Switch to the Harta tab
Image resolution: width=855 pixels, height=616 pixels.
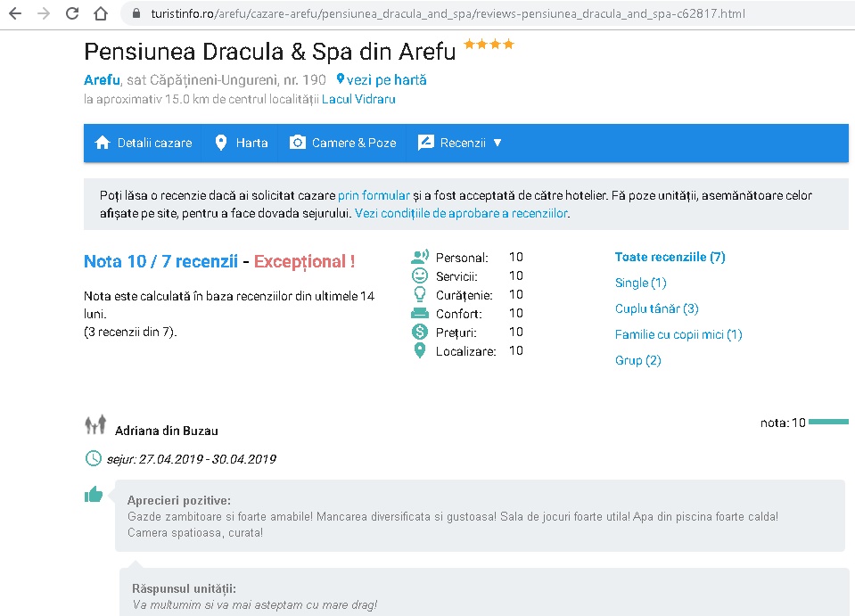(x=241, y=143)
